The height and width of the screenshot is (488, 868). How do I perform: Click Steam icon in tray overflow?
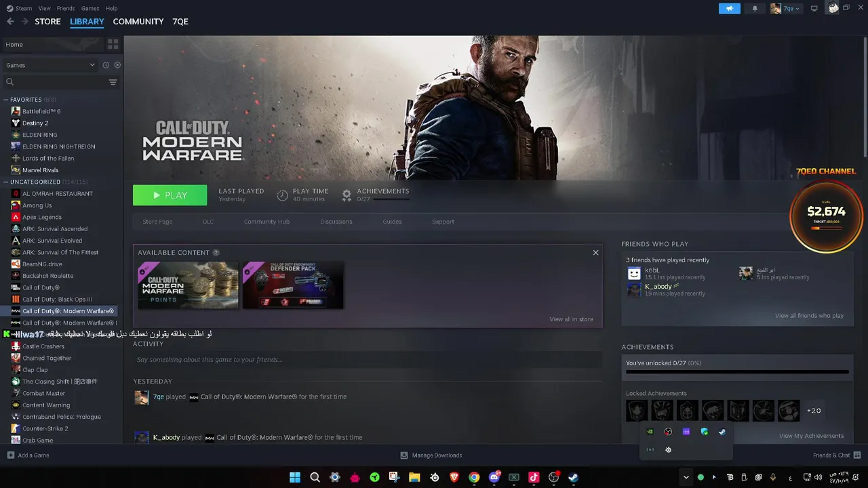click(722, 432)
